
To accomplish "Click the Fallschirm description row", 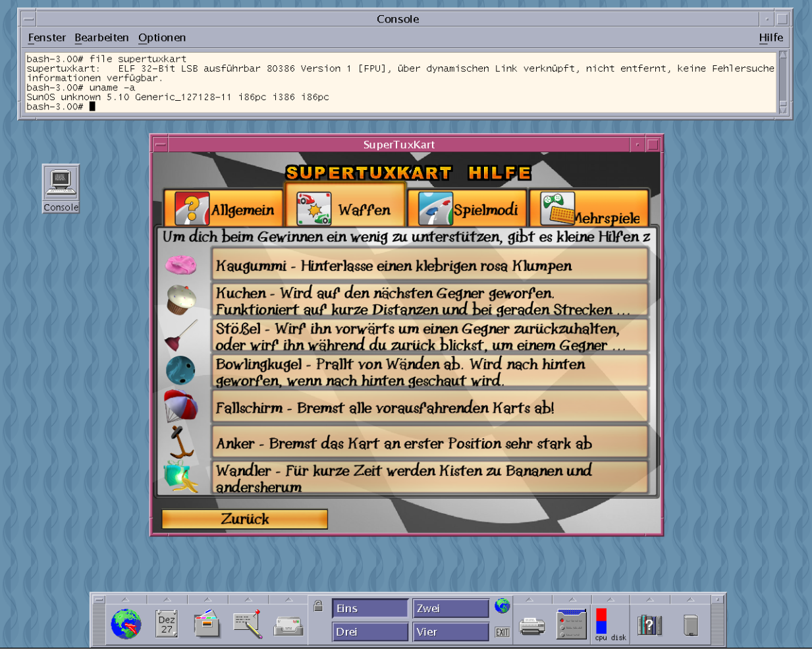I will [x=429, y=407].
